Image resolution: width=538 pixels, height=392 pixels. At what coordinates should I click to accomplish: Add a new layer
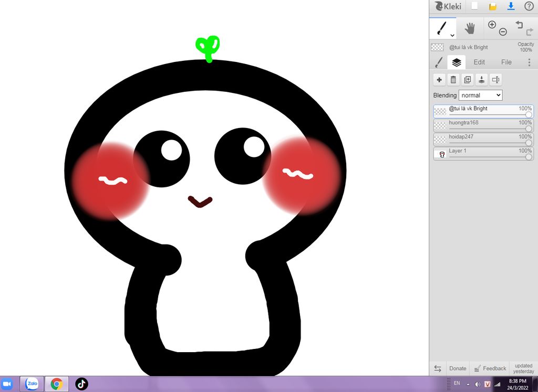439,80
